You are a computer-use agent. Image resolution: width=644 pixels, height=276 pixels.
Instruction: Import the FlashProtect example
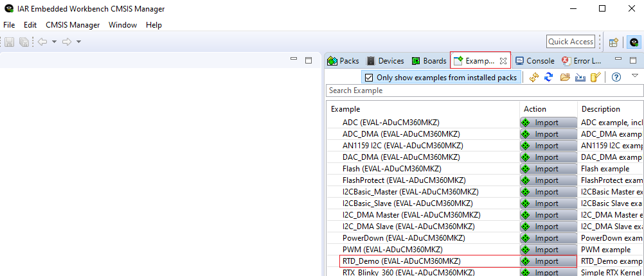click(x=548, y=180)
